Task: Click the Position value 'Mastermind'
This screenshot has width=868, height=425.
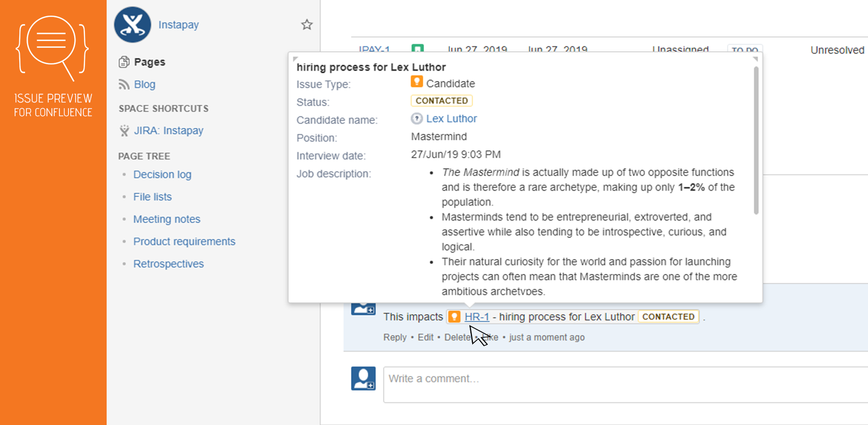Action: (439, 137)
